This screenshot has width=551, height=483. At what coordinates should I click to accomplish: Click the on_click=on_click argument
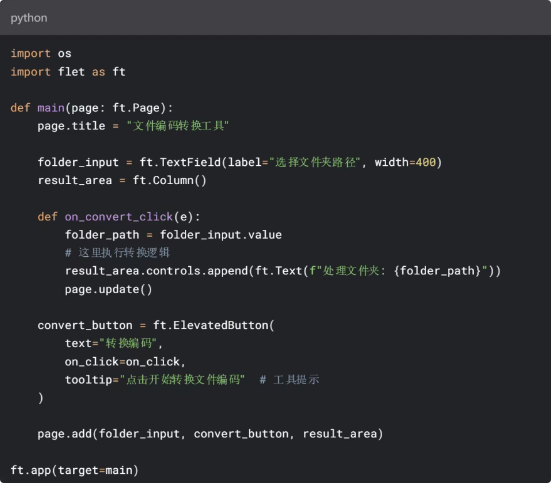coord(125,361)
